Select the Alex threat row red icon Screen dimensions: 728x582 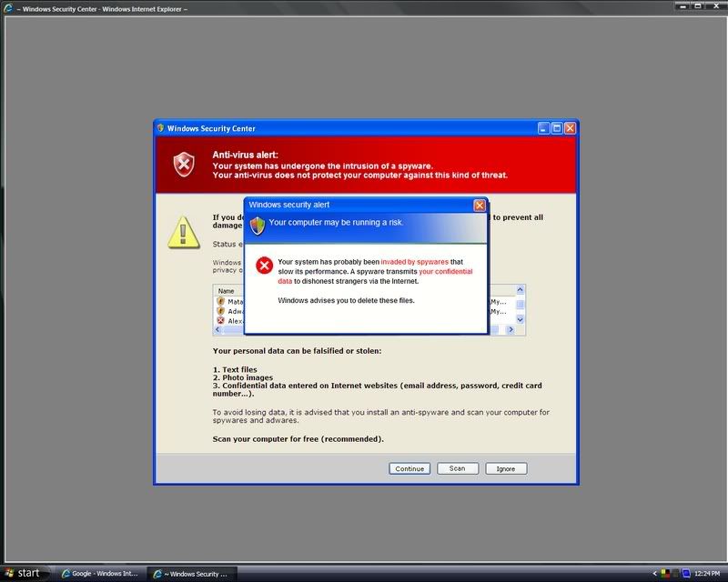220,321
